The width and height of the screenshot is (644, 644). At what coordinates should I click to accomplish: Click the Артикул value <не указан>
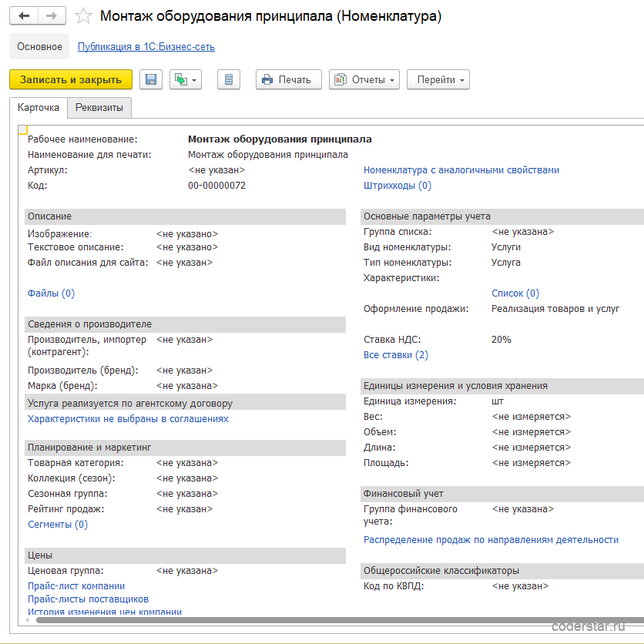[216, 170]
